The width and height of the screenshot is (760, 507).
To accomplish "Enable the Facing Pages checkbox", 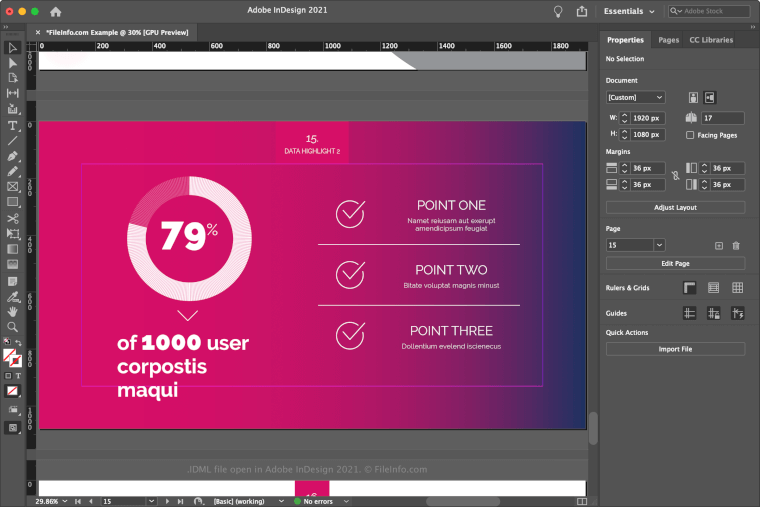I will [690, 135].
